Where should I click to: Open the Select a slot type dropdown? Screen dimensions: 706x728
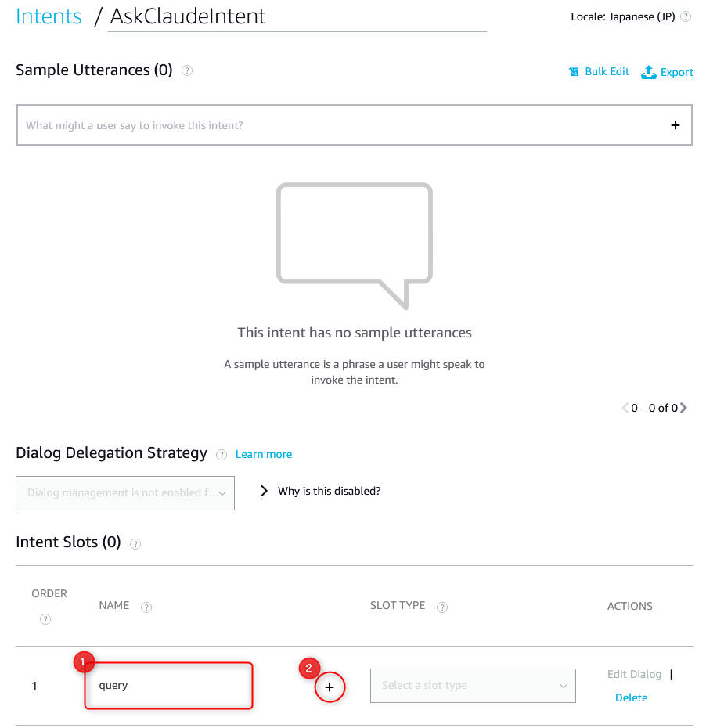[x=473, y=685]
